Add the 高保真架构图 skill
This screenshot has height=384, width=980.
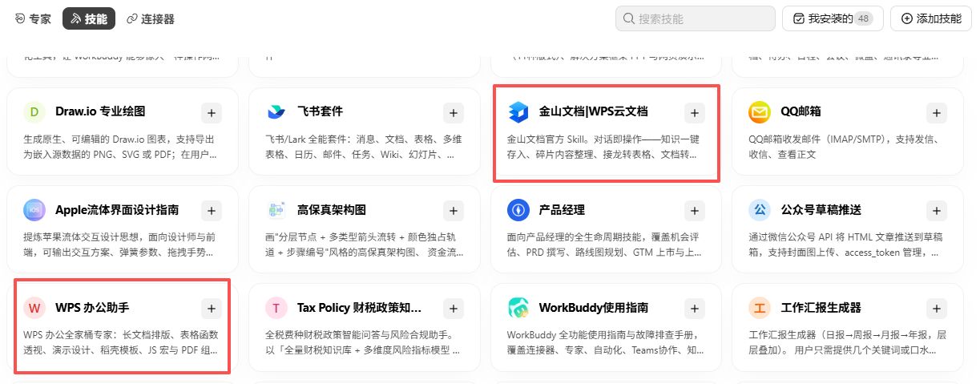[x=454, y=211]
